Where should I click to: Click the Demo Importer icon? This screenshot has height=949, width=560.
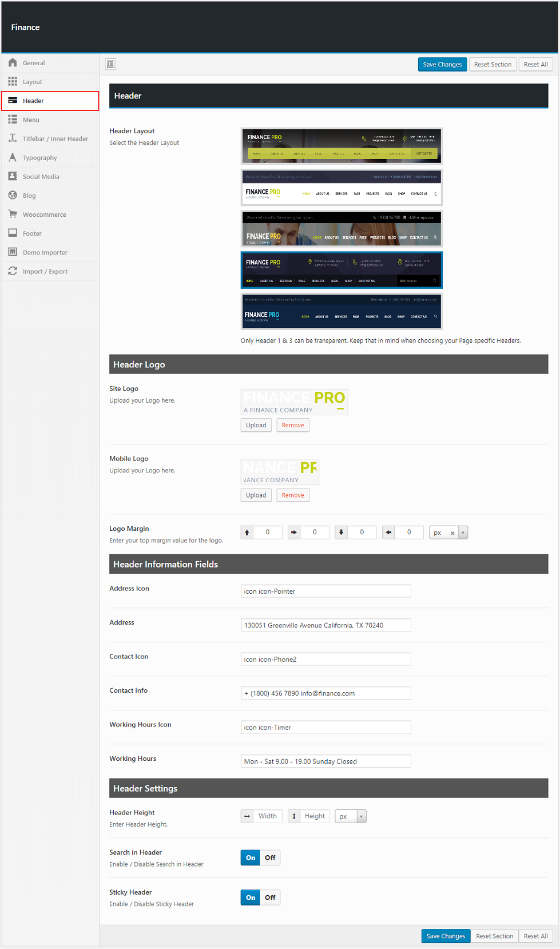pyautogui.click(x=13, y=252)
